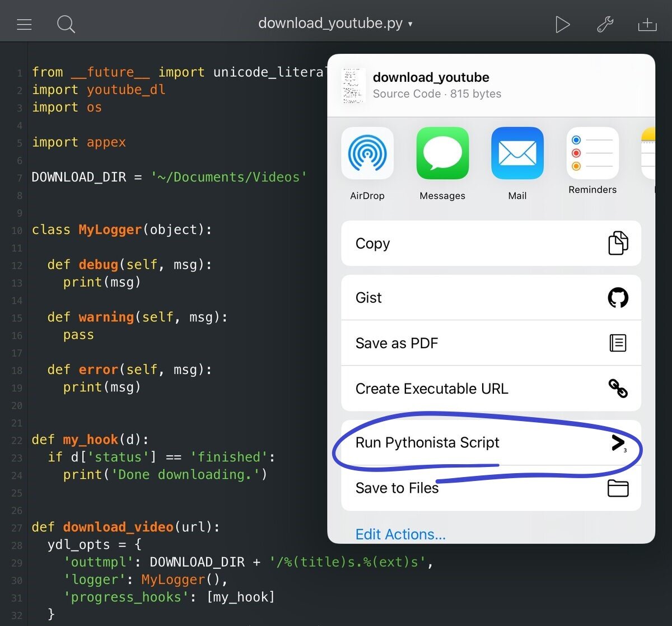The image size is (672, 626).
Task: Select Create Executable URL
Action: [491, 389]
